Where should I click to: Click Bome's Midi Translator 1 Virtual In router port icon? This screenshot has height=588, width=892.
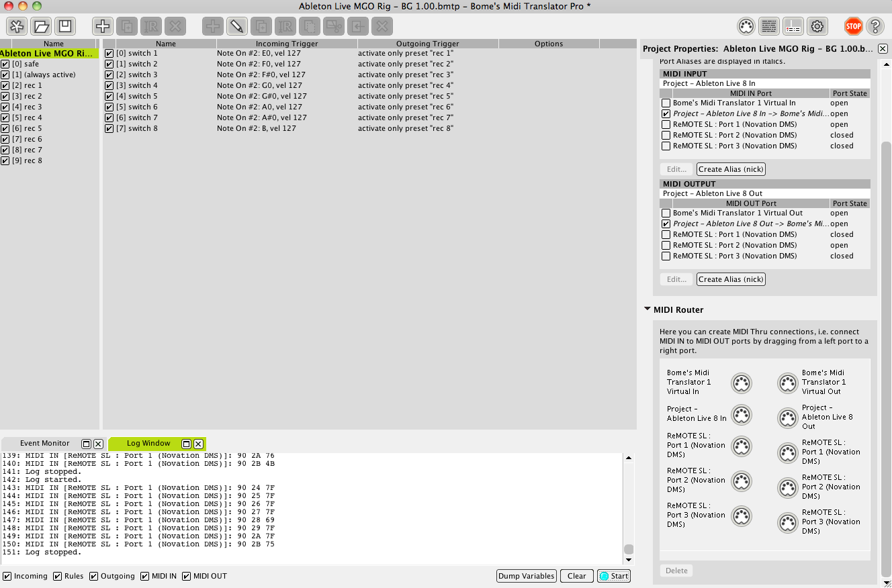point(741,383)
